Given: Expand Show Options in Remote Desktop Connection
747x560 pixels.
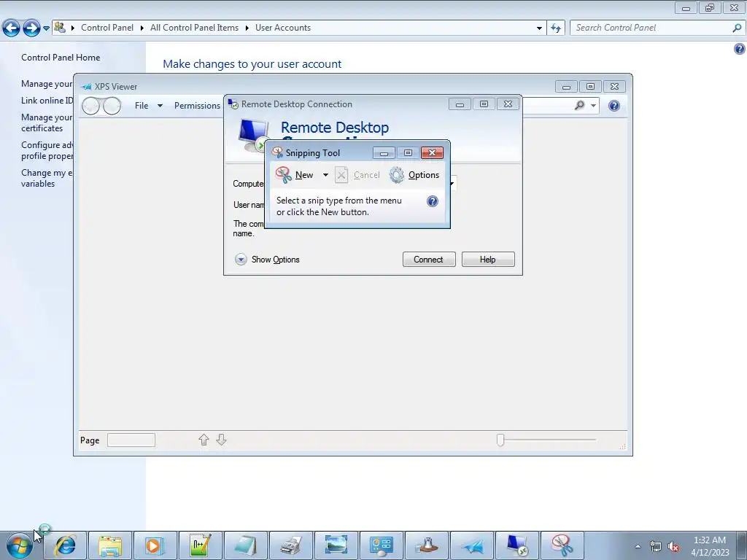Looking at the screenshot, I should (x=267, y=260).
